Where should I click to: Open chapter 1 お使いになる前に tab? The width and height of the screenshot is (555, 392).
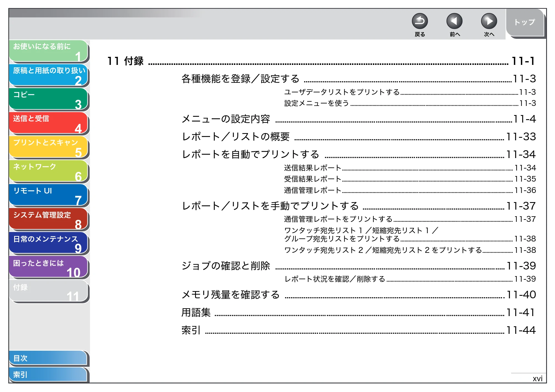coord(49,51)
